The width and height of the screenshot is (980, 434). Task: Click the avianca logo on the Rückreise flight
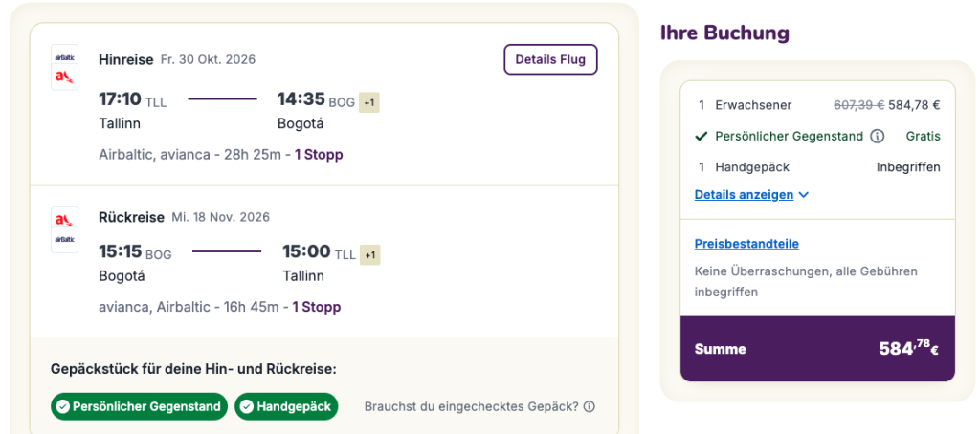[x=65, y=220]
